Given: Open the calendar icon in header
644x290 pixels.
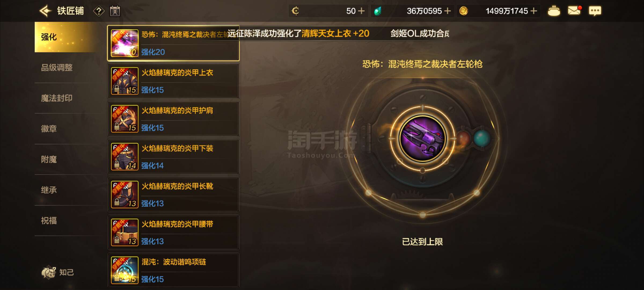Looking at the screenshot, I should pos(115,11).
